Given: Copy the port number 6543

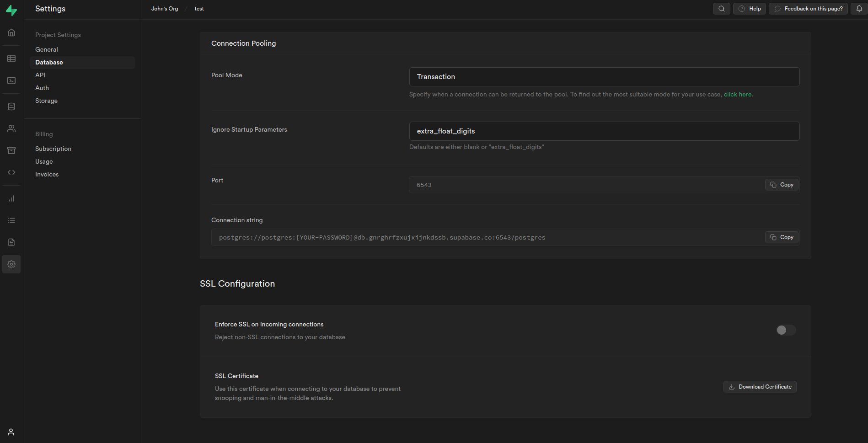Looking at the screenshot, I should tap(782, 185).
